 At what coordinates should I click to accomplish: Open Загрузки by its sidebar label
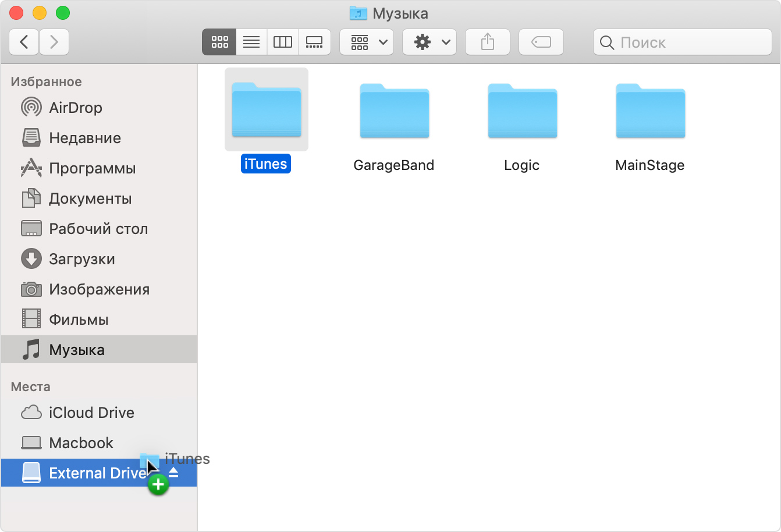coord(82,259)
